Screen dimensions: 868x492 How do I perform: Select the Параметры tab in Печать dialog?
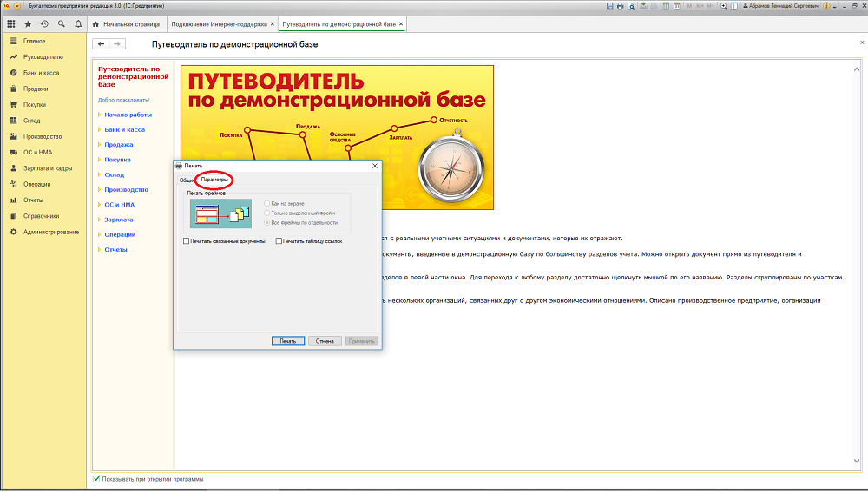coord(214,180)
